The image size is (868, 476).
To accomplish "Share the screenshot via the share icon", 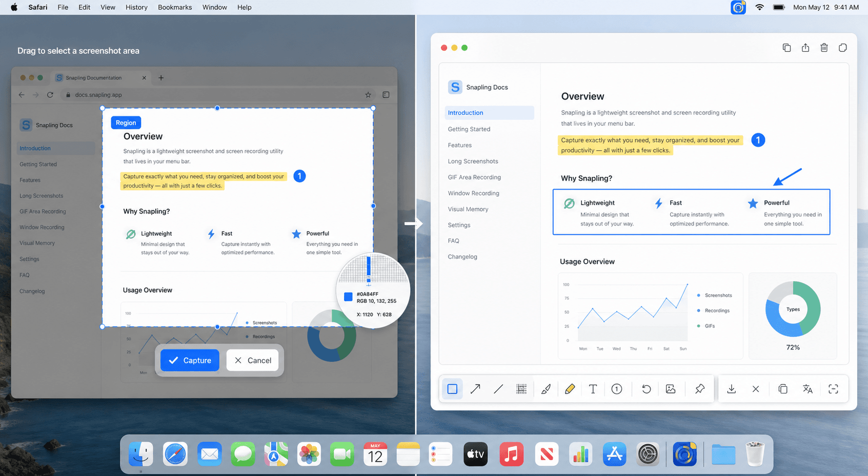I will (x=805, y=48).
